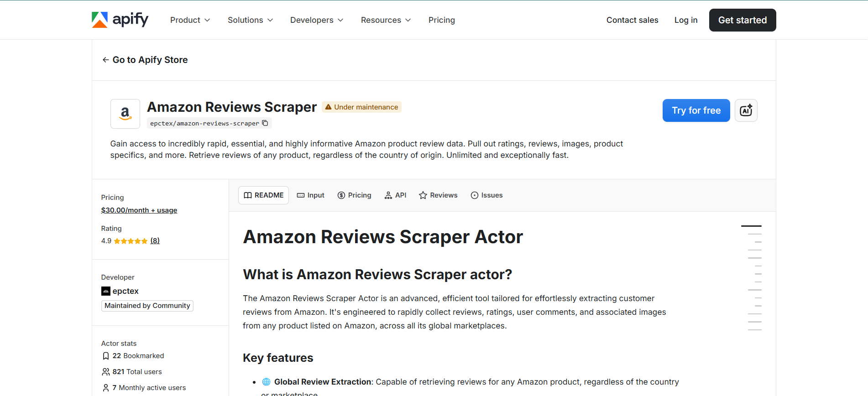This screenshot has width=868, height=396.
Task: Click the warning icon in Under maintenance badge
Action: click(x=328, y=107)
